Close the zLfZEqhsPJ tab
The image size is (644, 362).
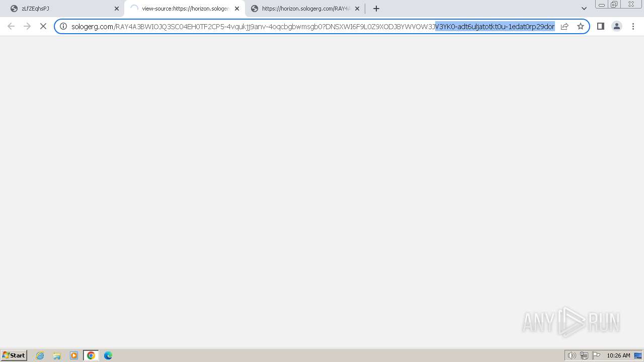pyautogui.click(x=117, y=9)
